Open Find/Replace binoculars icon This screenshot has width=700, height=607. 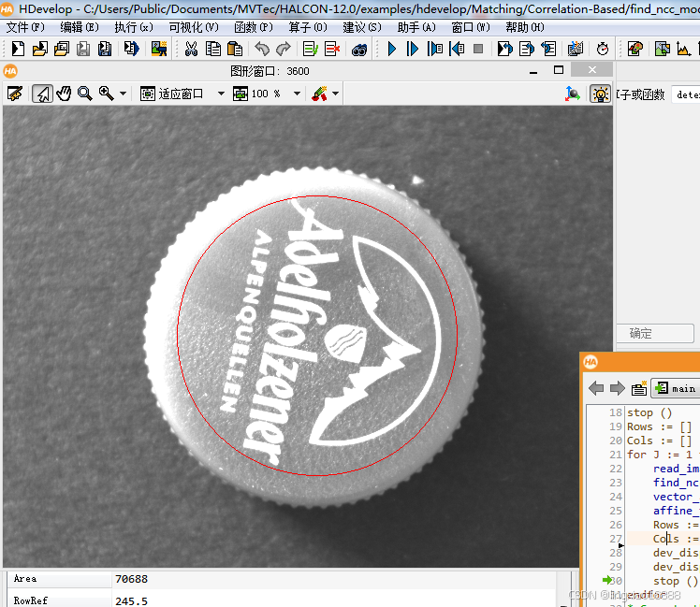tap(359, 50)
